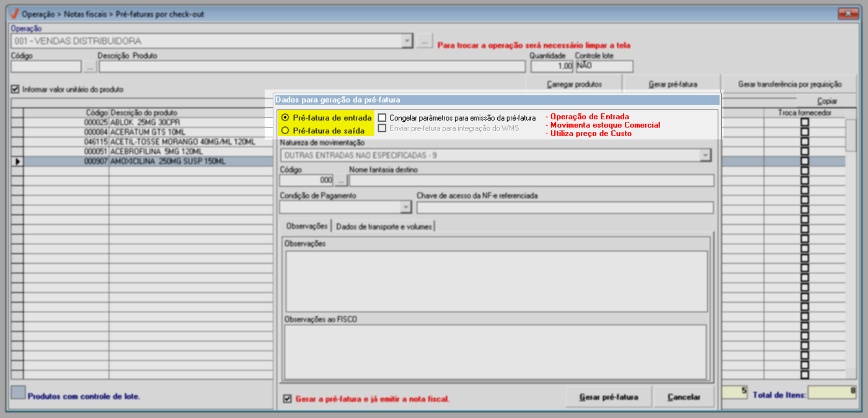
Task: Expand the Operação dropdown list
Action: [407, 41]
